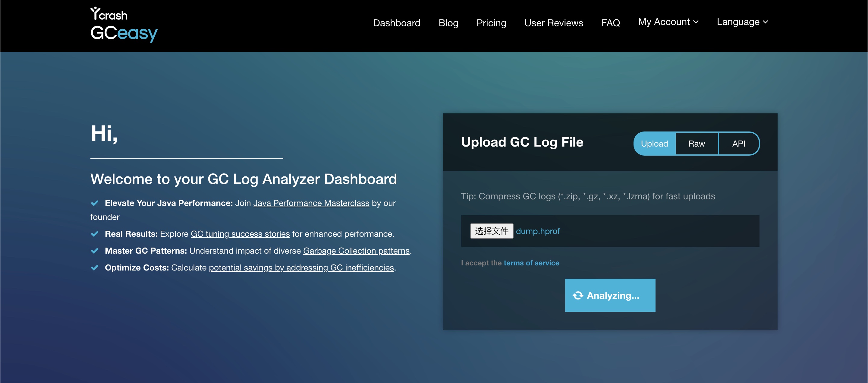Click the Analyzing button
Screen dimensions: 868x383
coord(610,295)
